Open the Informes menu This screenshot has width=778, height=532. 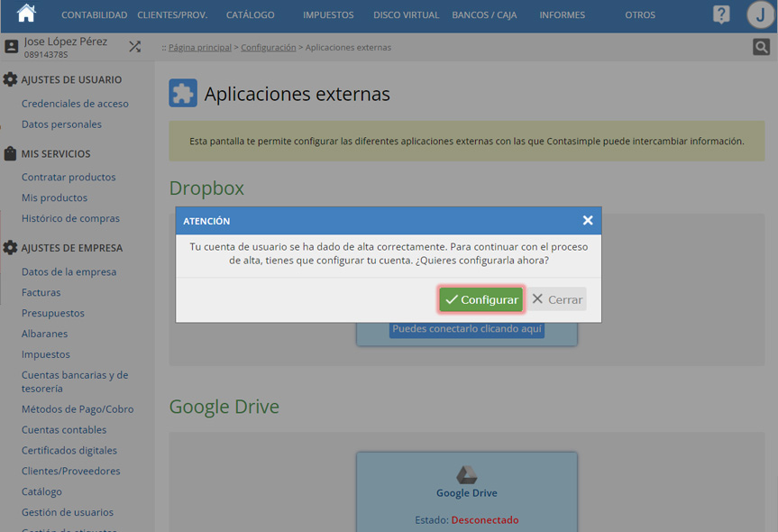tap(563, 15)
